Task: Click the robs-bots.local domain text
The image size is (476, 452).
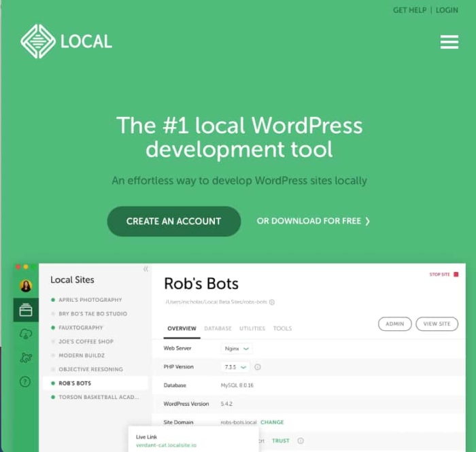Action: pyautogui.click(x=239, y=422)
